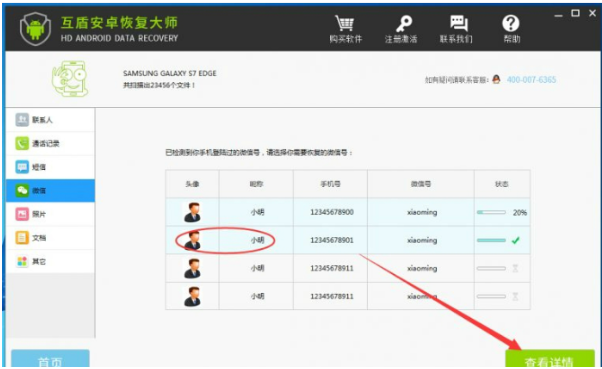Go to the 照片 sidebar category

click(x=50, y=214)
